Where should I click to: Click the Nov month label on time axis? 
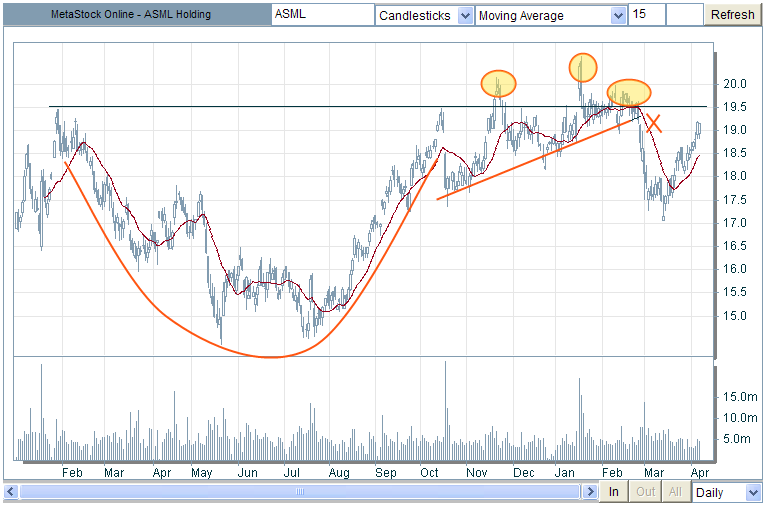click(x=477, y=473)
